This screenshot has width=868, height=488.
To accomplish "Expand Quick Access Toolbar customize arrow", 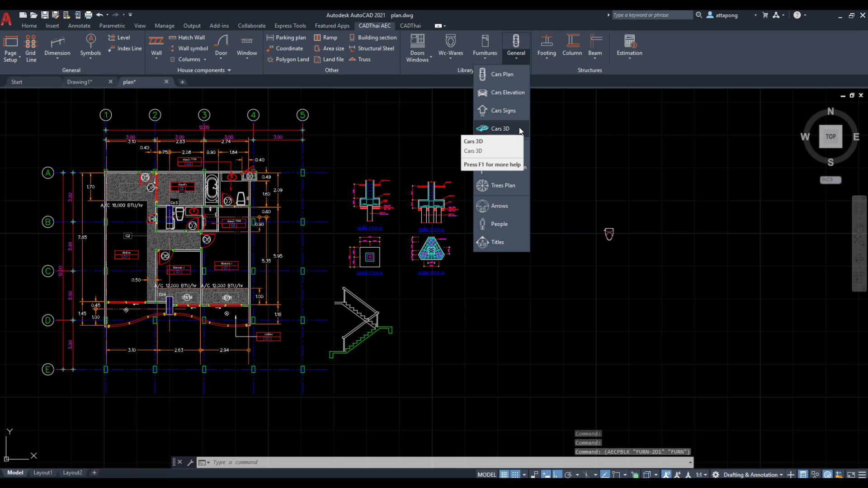I will tap(130, 15).
